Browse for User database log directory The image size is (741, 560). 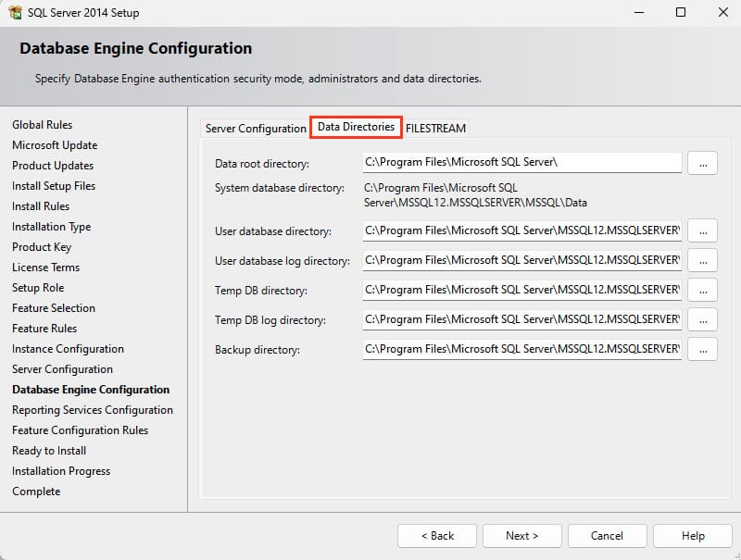[x=703, y=260]
